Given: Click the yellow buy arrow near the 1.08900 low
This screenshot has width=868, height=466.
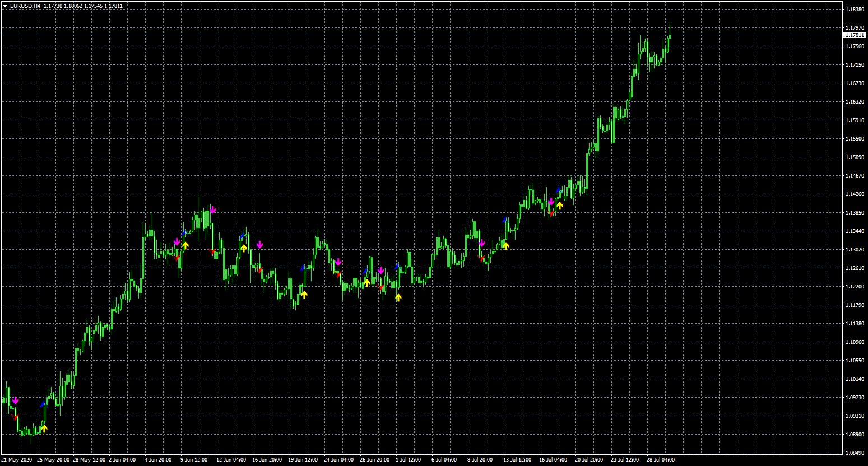Looking at the screenshot, I should click(x=44, y=428).
